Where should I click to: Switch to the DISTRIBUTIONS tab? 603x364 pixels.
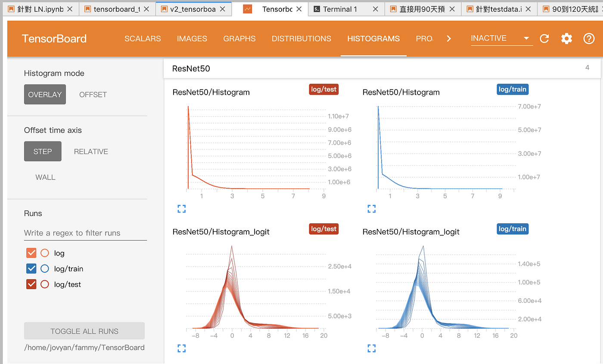[x=301, y=38]
